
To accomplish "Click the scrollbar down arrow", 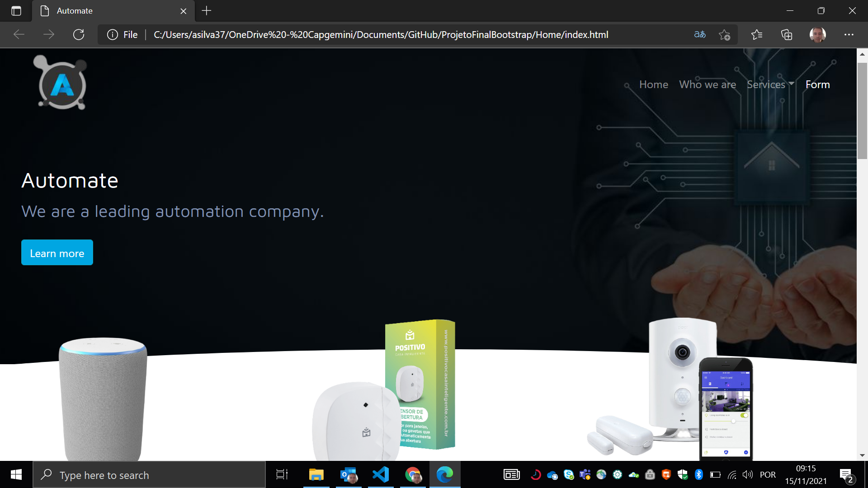I will (862, 455).
